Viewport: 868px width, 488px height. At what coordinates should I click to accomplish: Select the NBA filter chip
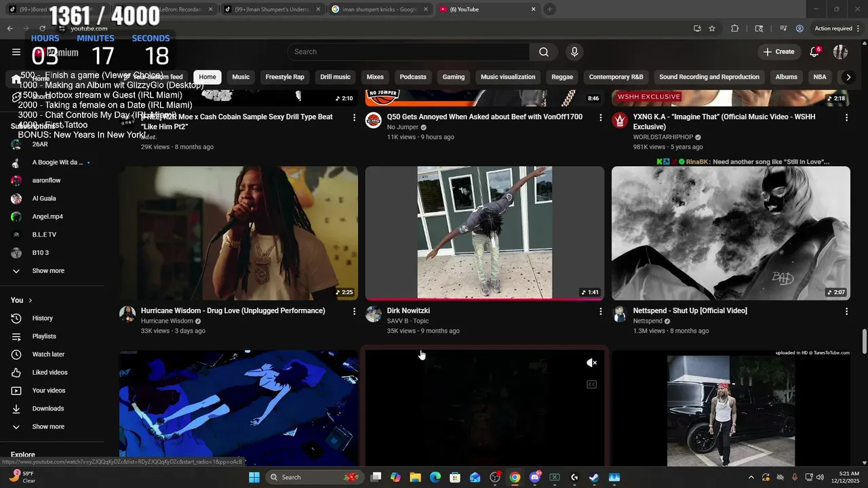tap(820, 77)
